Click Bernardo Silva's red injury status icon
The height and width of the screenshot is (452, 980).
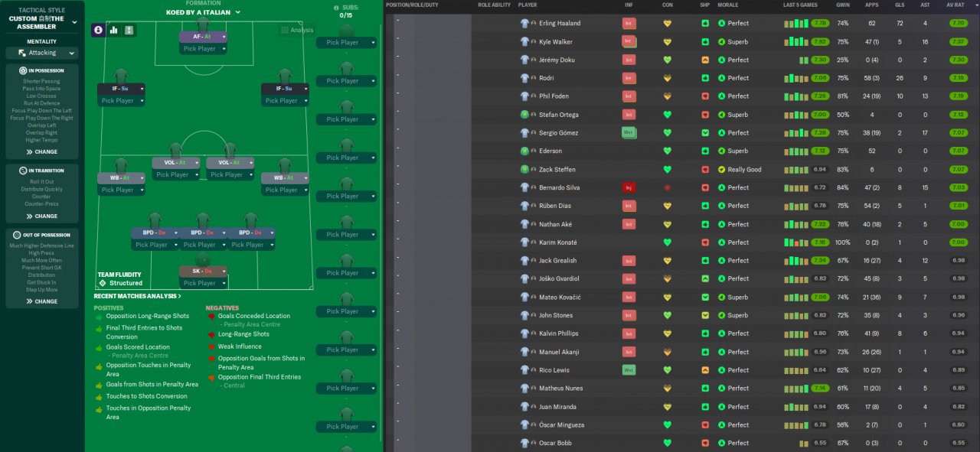point(629,187)
